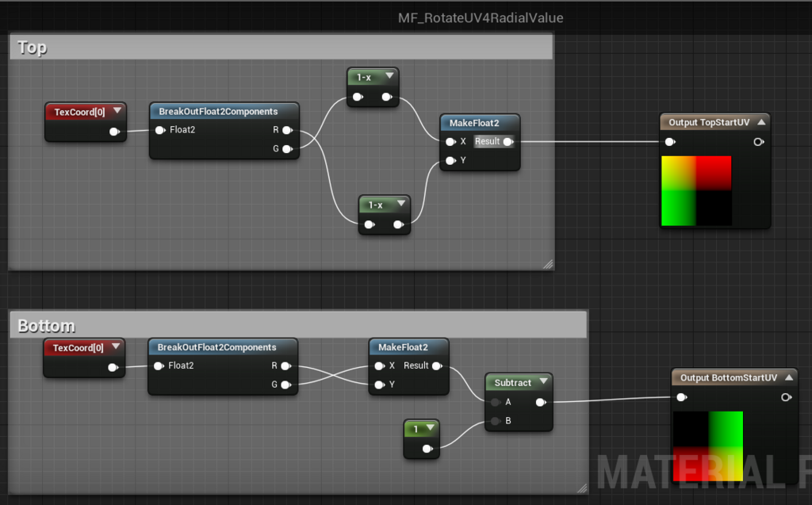The image size is (812, 505).
Task: Click input pin of Output BottomStartUV
Action: [682, 397]
